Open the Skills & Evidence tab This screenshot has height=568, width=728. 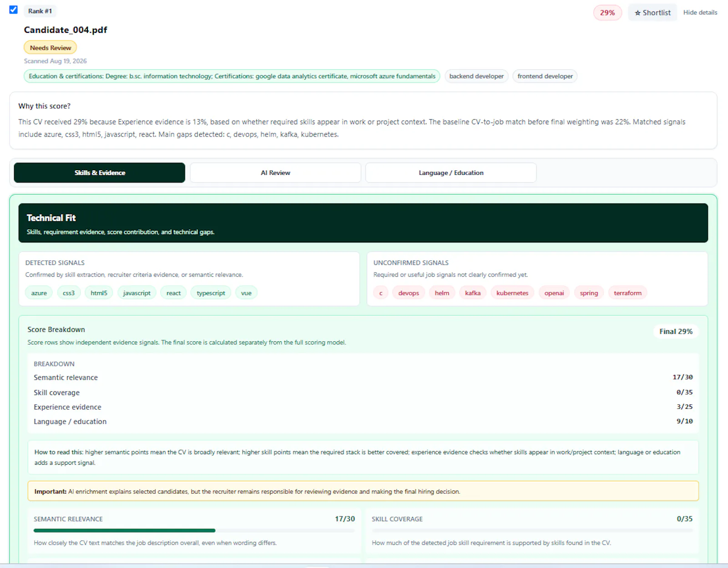100,173
